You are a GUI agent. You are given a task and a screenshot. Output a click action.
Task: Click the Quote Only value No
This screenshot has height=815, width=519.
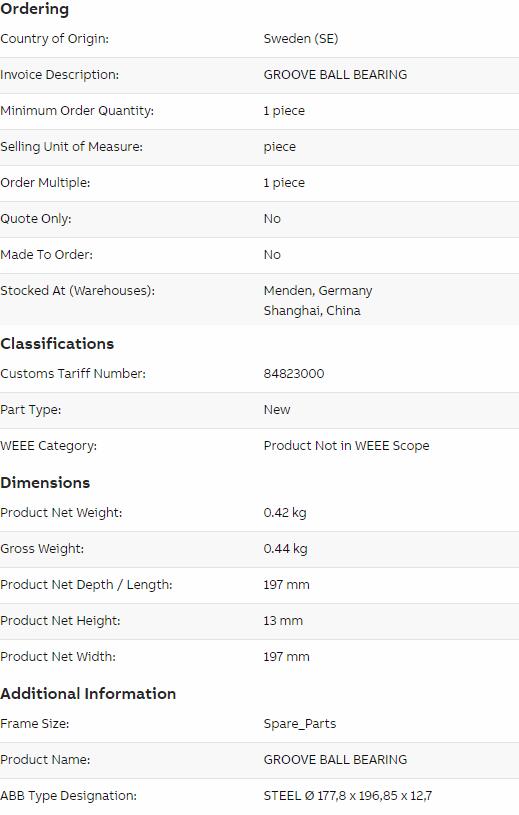pyautogui.click(x=272, y=219)
